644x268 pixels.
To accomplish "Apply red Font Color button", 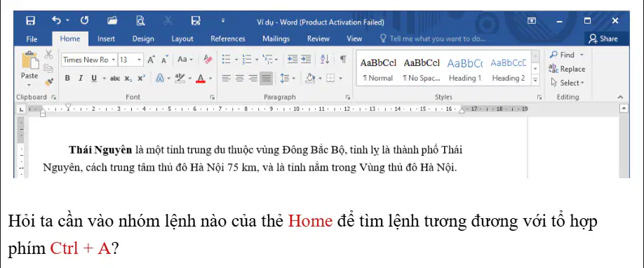I will 201,78.
